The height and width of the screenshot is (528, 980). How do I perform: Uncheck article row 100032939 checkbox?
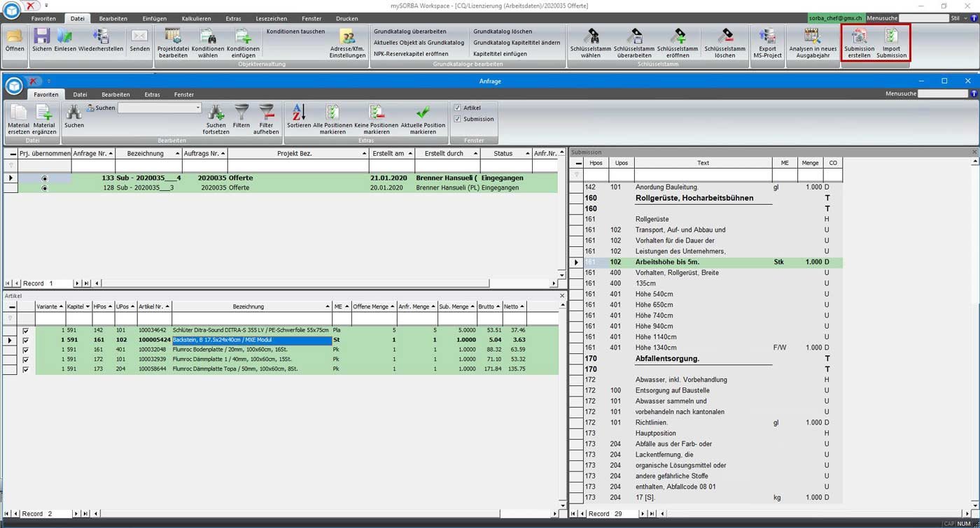[26, 359]
